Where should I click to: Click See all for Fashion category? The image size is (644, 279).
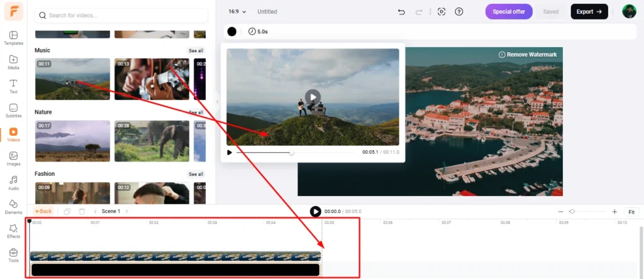196,174
